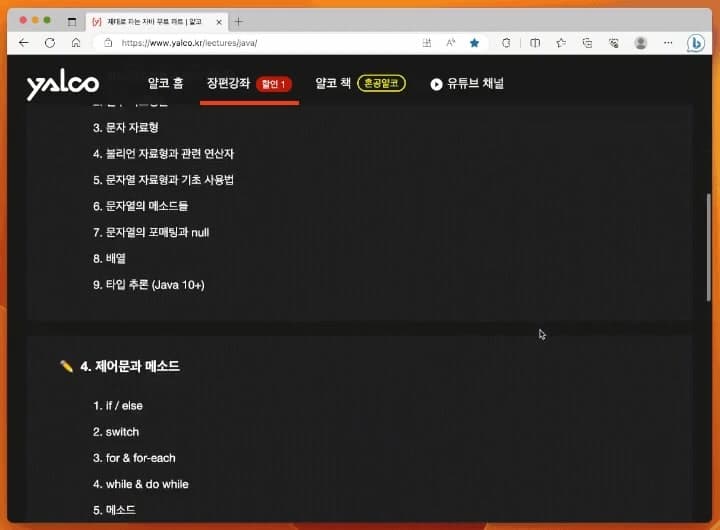Click the red 할인 1 badge
Image resolution: width=720 pixels, height=530 pixels.
coord(274,84)
